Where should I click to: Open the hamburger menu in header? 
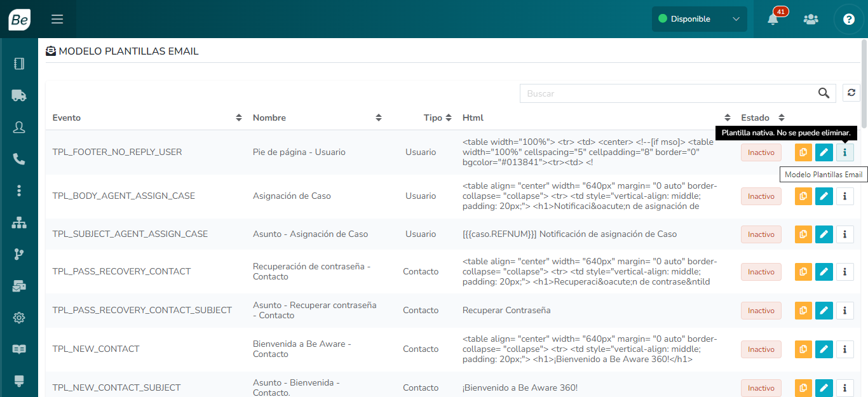[57, 19]
